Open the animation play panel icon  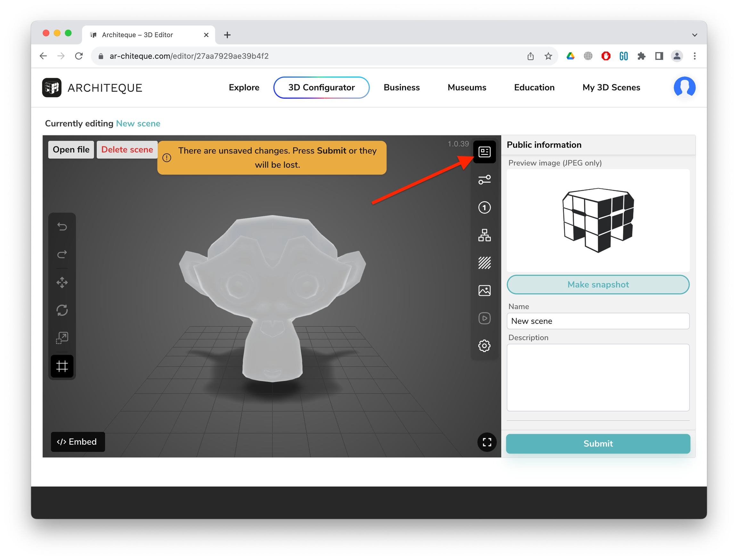click(x=484, y=318)
